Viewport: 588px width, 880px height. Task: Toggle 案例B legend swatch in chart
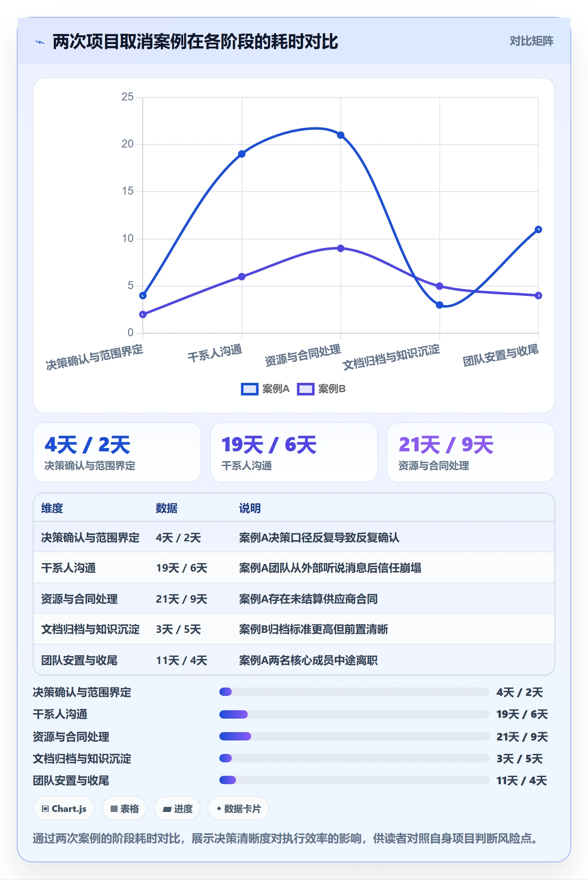point(306,389)
